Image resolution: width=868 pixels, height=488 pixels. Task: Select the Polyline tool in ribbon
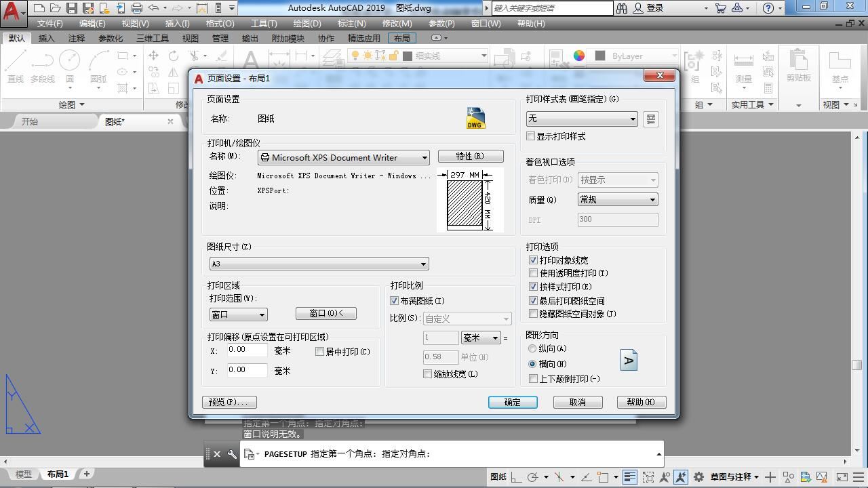point(42,66)
